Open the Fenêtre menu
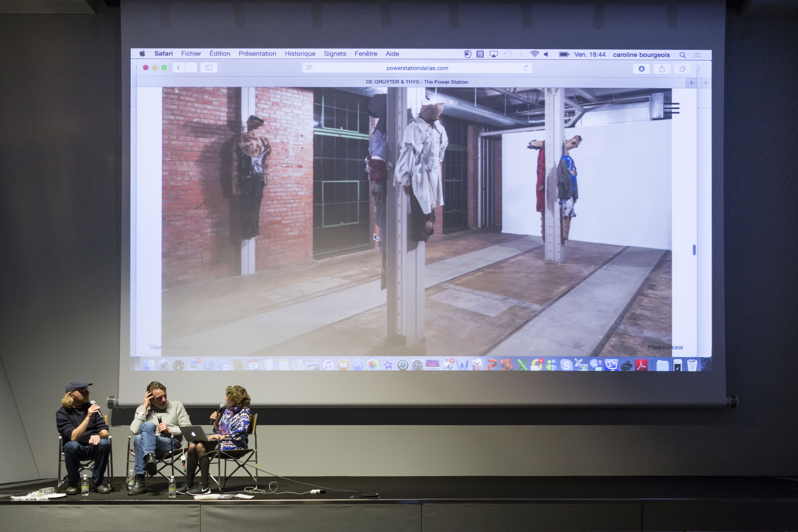The width and height of the screenshot is (798, 532). click(366, 54)
